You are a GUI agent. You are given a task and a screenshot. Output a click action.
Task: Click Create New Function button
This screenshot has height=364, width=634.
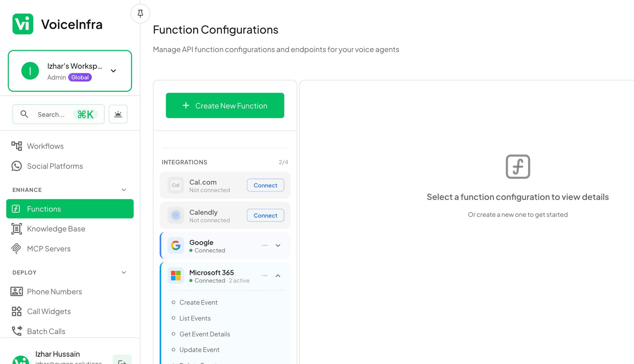click(x=225, y=106)
